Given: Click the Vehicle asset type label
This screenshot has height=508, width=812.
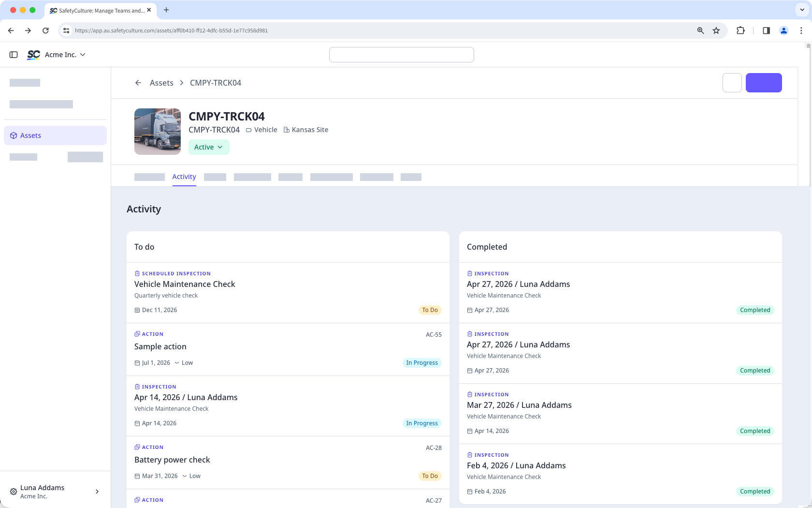Looking at the screenshot, I should [261, 130].
